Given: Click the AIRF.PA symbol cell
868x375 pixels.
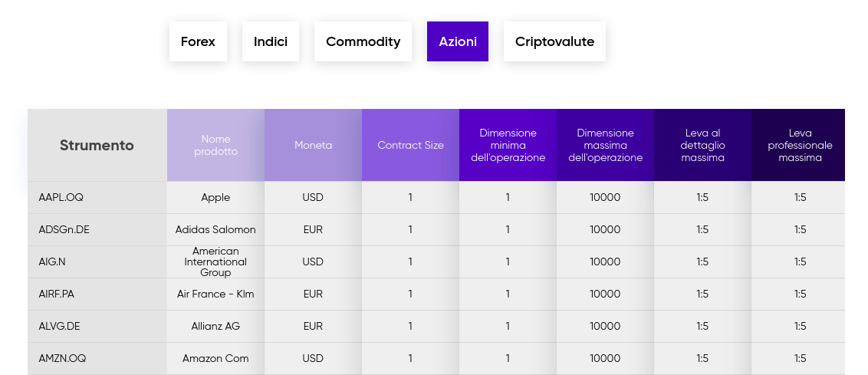Looking at the screenshot, I should pyautogui.click(x=57, y=294).
